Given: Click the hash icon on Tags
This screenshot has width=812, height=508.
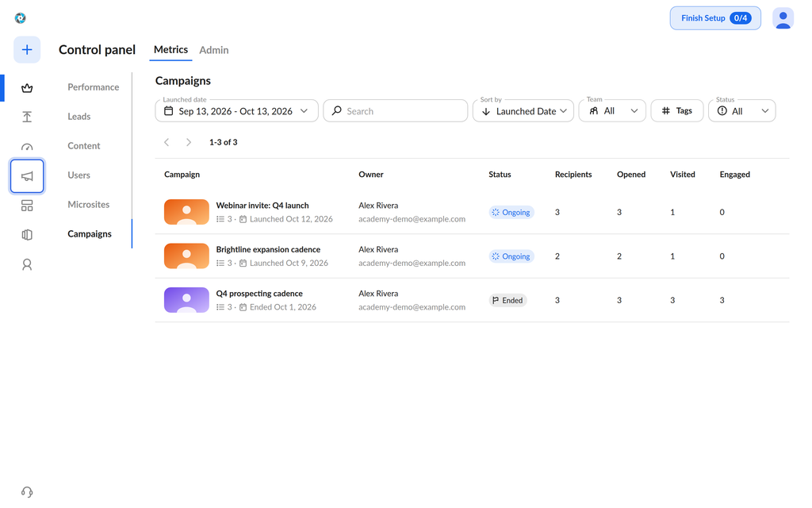Looking at the screenshot, I should [666, 111].
